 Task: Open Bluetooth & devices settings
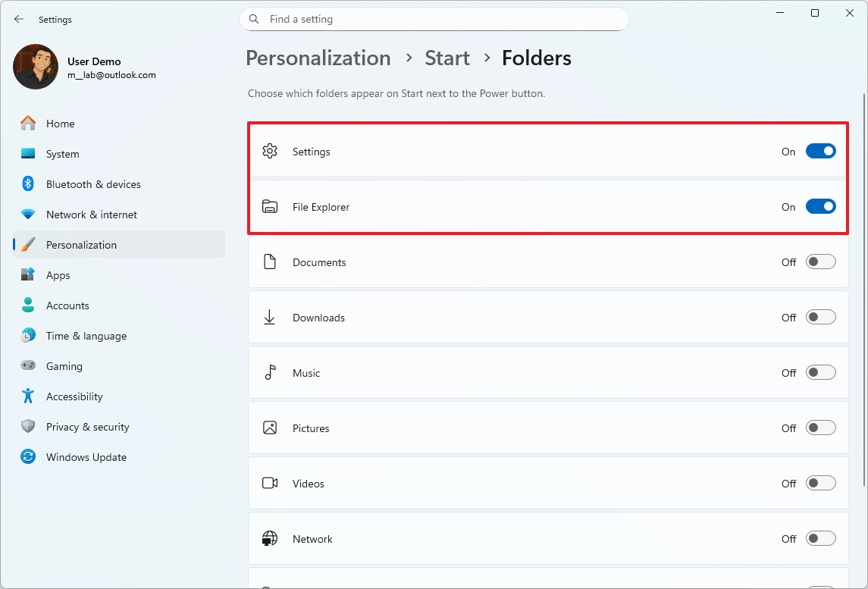pos(92,184)
